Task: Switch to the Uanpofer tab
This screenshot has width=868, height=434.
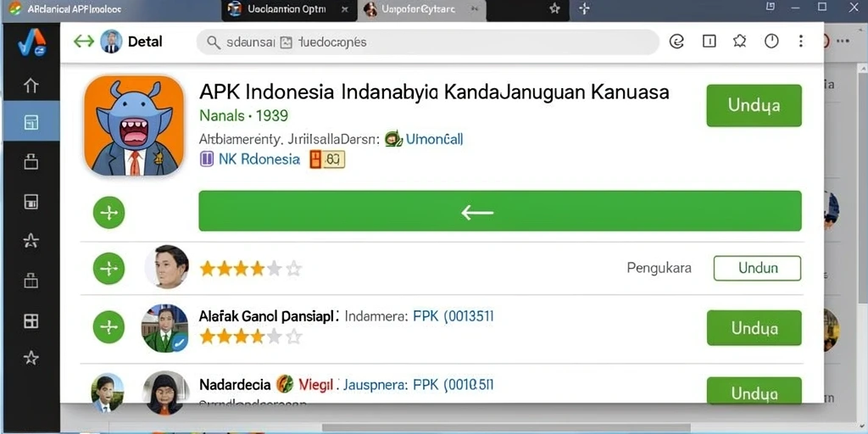Action: pyautogui.click(x=422, y=10)
